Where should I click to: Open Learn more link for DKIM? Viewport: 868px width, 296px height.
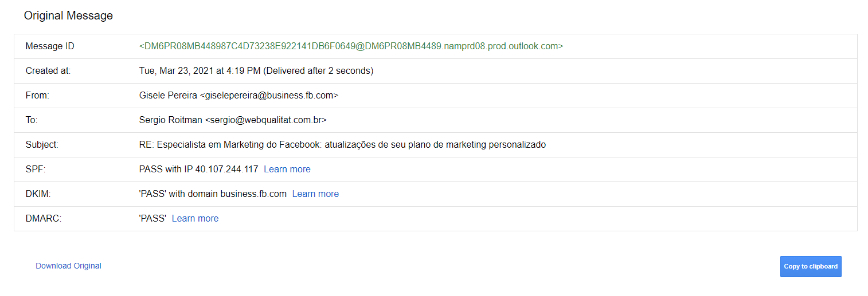coord(315,194)
